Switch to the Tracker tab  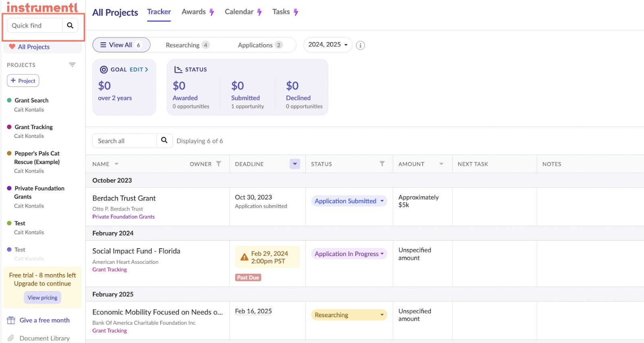pyautogui.click(x=159, y=12)
